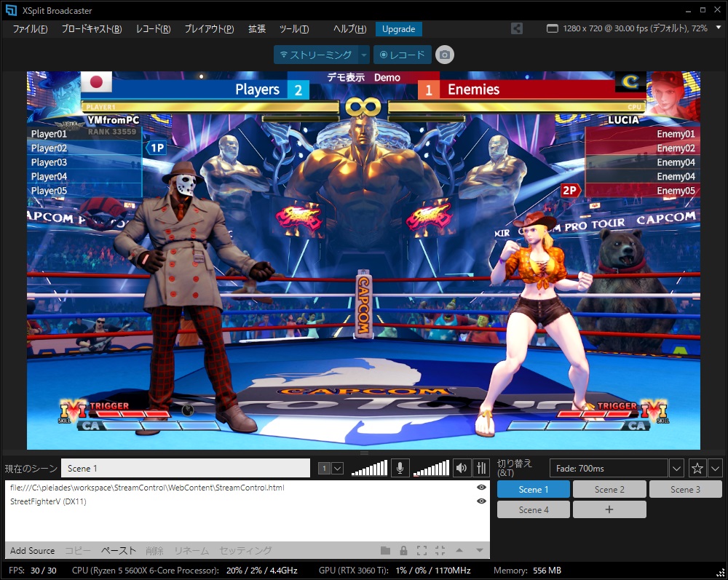Add a new scene with plus button
728x580 pixels.
point(609,509)
